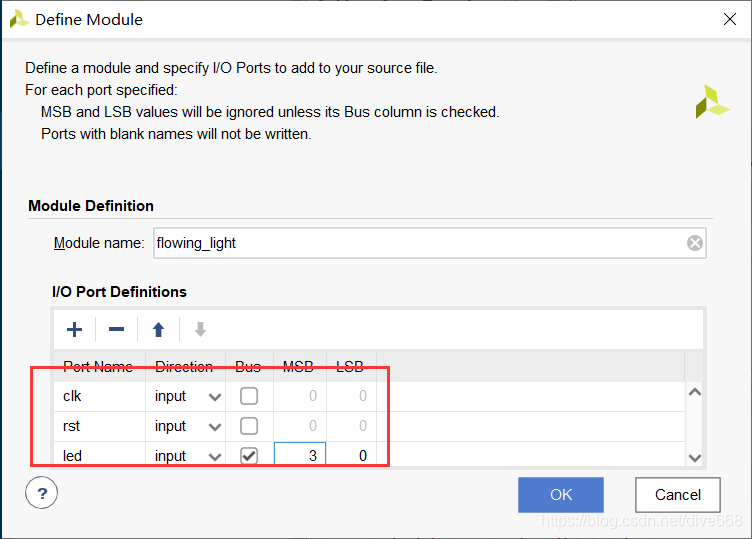The height and width of the screenshot is (539, 752).
Task: Select the LSB field of led port
Action: (x=352, y=455)
